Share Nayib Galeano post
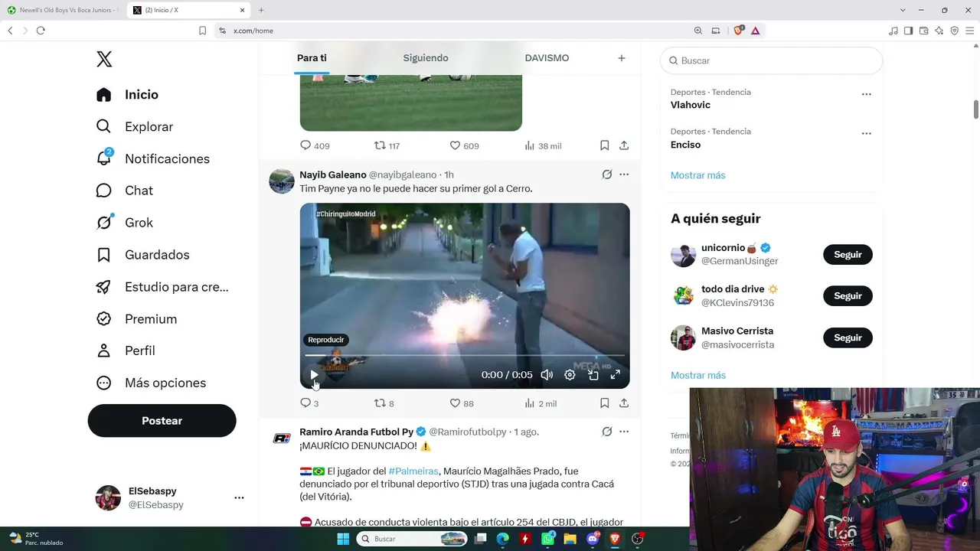 point(624,403)
